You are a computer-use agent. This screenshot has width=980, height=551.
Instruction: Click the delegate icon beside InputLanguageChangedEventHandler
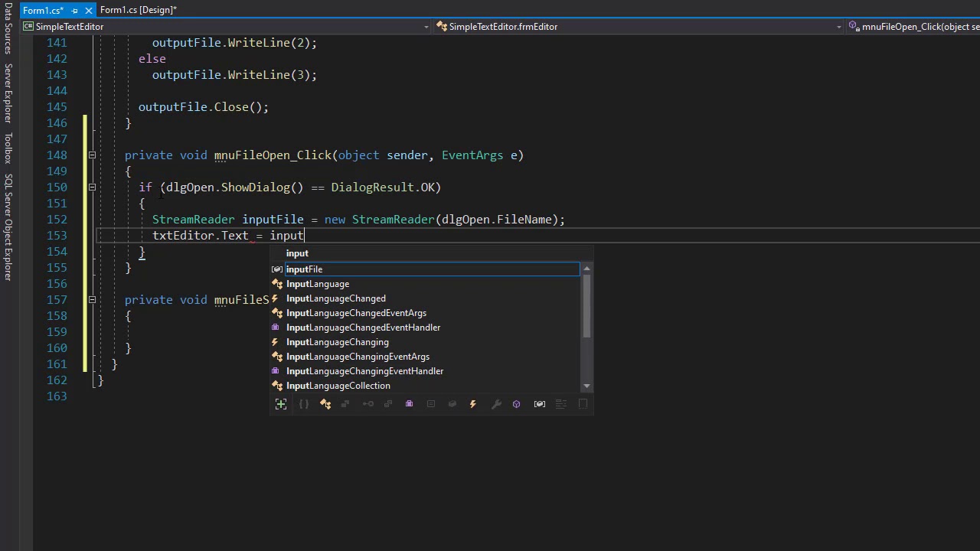(276, 328)
